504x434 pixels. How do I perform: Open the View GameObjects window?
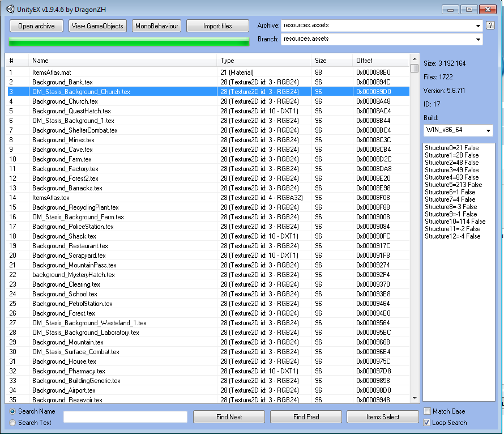click(97, 26)
